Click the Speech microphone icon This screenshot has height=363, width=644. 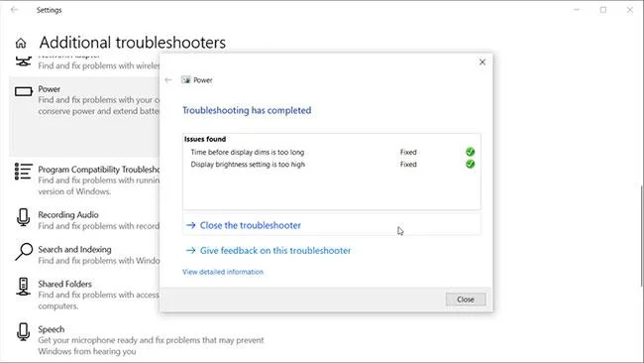pos(24,331)
